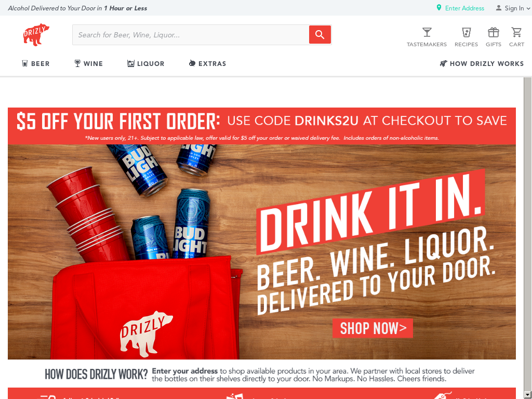
Task: Open the Gifts box icon
Action: 494,33
